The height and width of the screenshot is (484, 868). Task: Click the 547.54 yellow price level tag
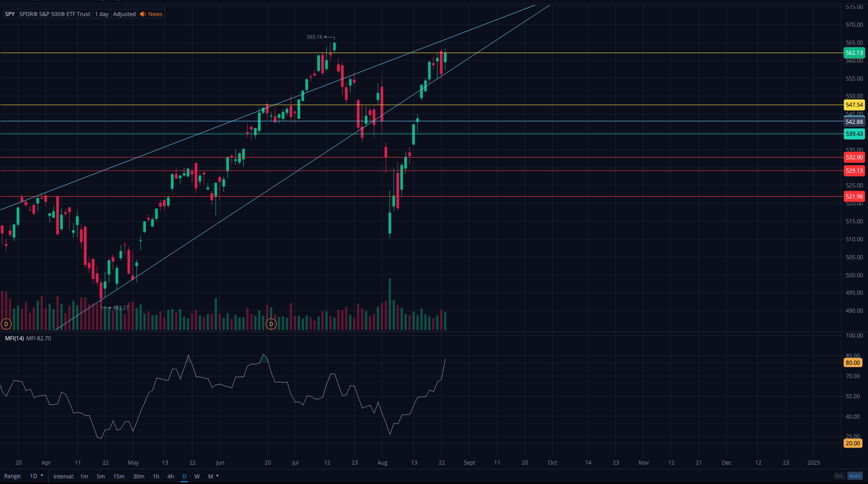(854, 105)
